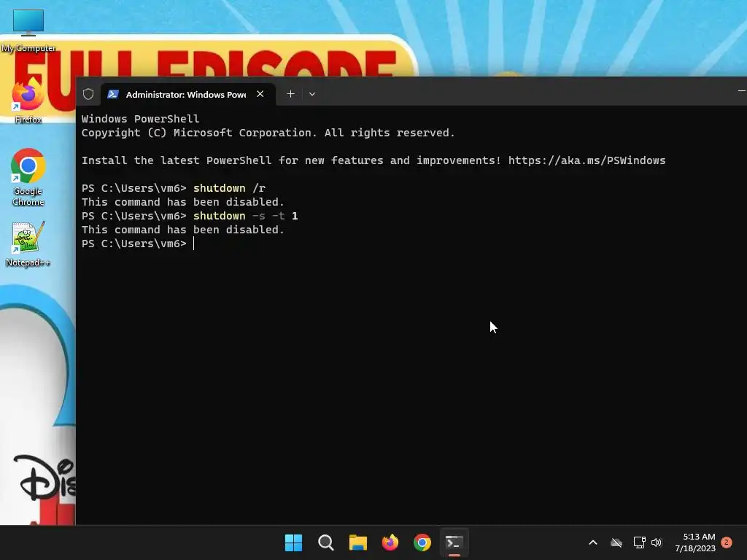Expand the terminal profile dropdown arrow
This screenshot has height=560, width=747.
tap(312, 94)
